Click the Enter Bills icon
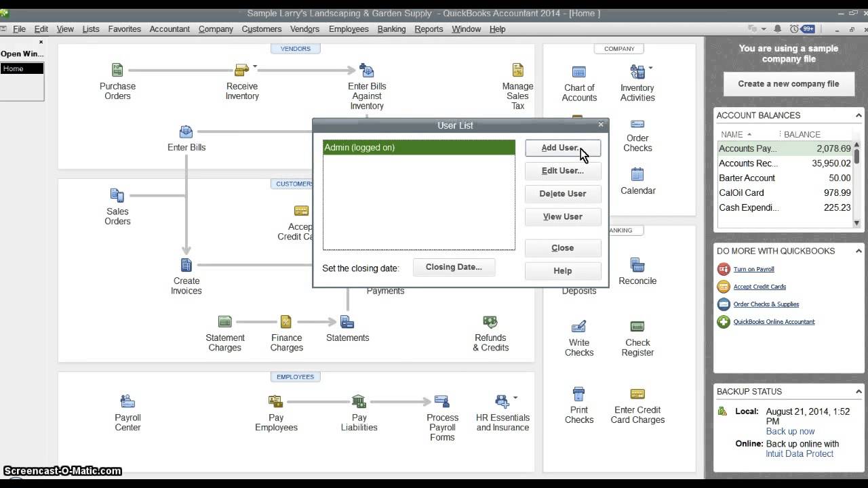868x488 pixels. click(x=186, y=131)
